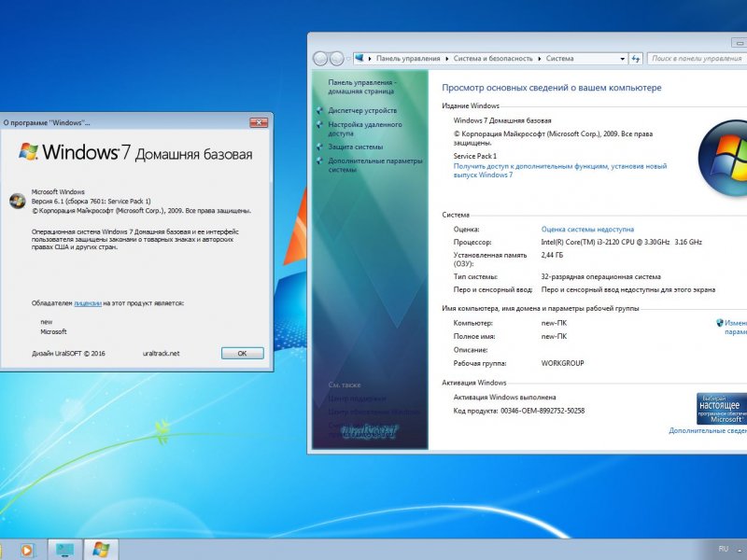Image resolution: width=747 pixels, height=560 pixels.
Task: Click the RU language indicator in the taskbar
Action: 723,549
